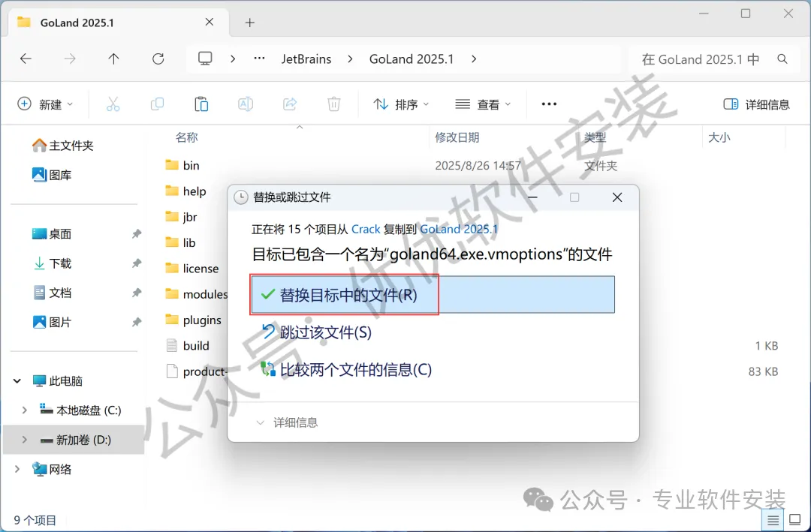Click the Back navigation arrow
This screenshot has height=532, width=811.
tap(26, 59)
